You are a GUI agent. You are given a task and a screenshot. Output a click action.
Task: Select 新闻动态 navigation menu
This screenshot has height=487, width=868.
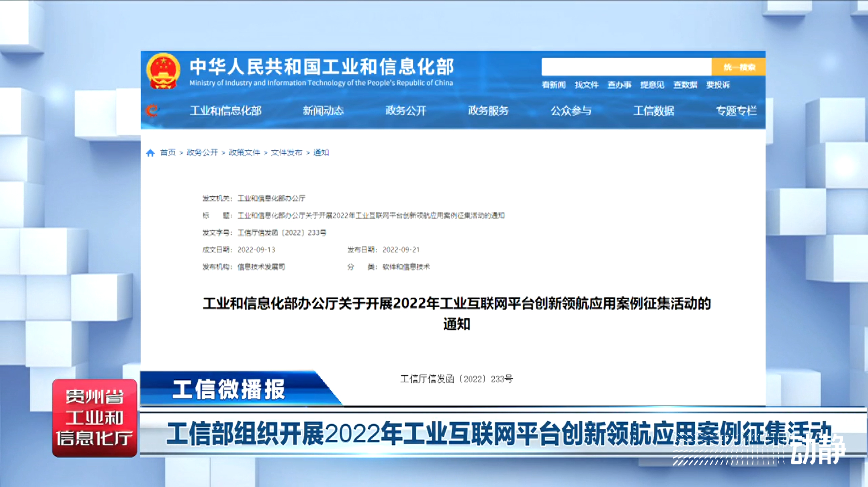coord(323,110)
